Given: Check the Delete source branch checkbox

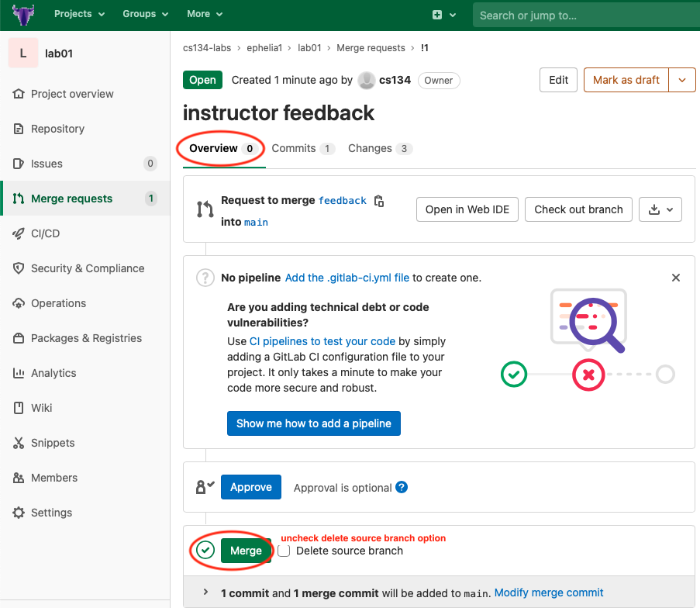Looking at the screenshot, I should point(284,551).
